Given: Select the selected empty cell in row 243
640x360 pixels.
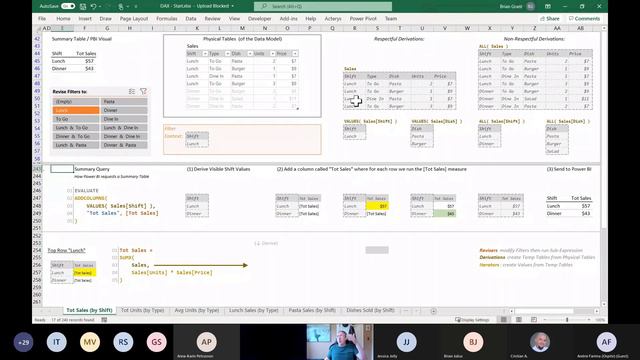Looking at the screenshot, I should 62,169.
